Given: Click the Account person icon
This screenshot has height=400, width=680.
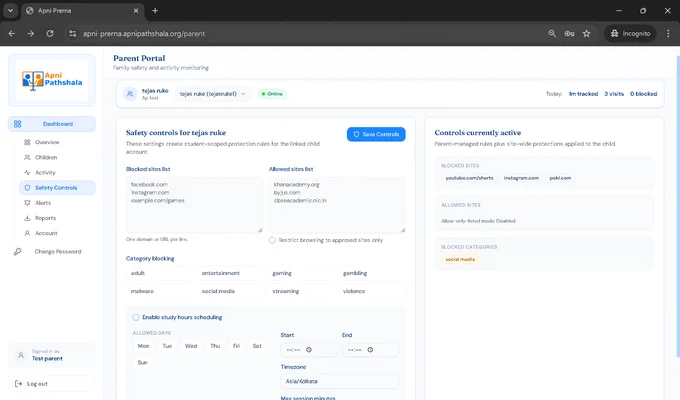Looking at the screenshot, I should tap(27, 233).
